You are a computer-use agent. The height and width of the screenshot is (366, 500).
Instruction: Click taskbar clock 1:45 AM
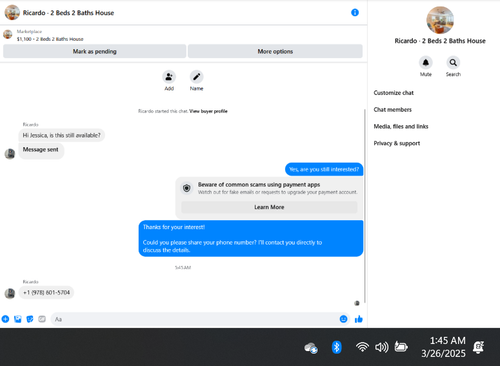[447, 341]
